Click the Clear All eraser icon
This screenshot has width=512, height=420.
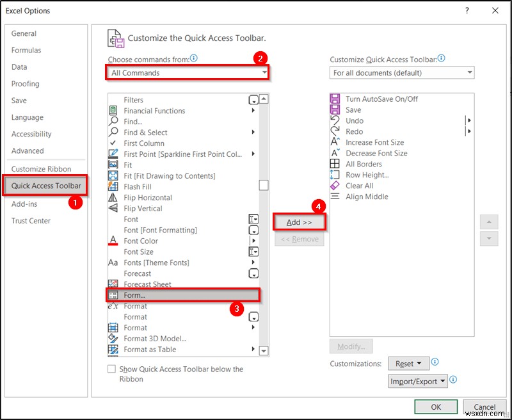click(x=335, y=186)
